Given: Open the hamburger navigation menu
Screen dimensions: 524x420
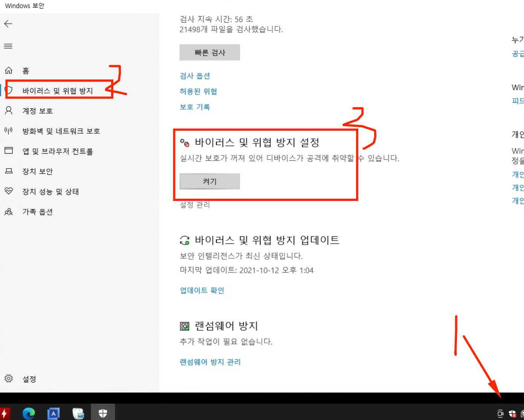Looking at the screenshot, I should click(x=8, y=46).
